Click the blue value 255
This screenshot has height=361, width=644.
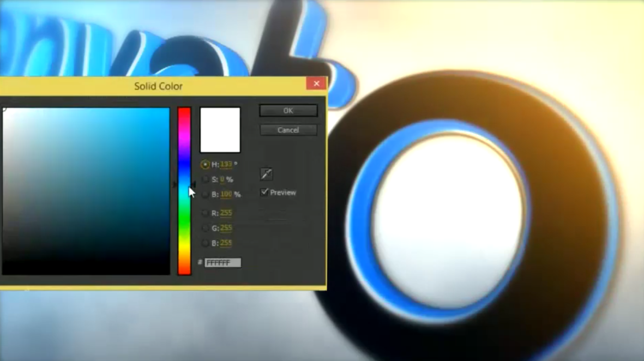click(226, 243)
